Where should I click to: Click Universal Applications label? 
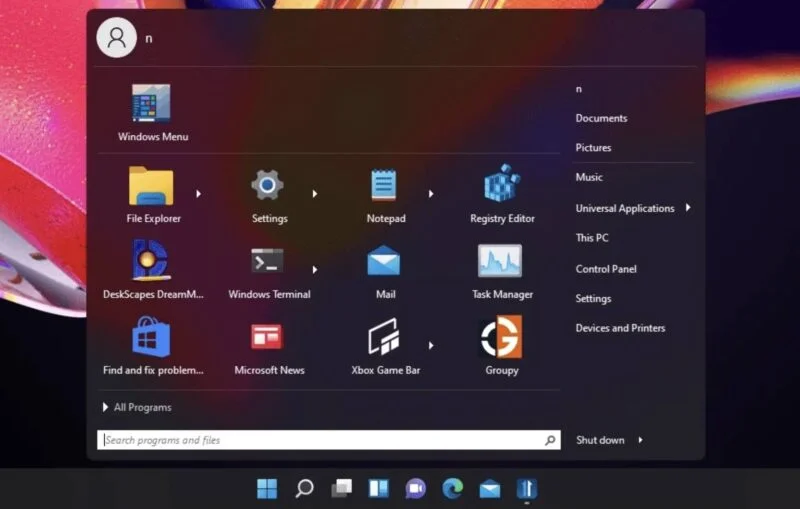625,209
